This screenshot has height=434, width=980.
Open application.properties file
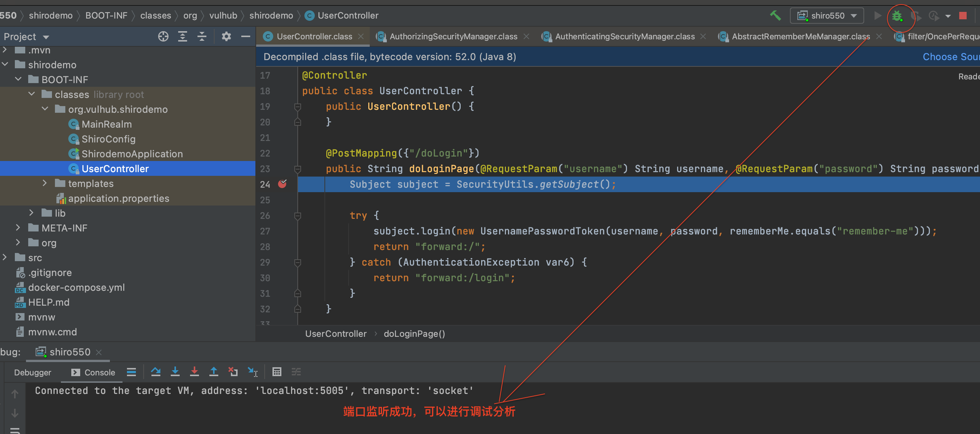click(118, 198)
